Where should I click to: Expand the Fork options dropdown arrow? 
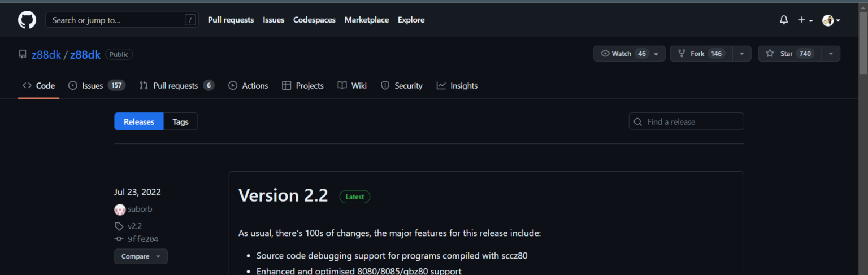click(x=741, y=54)
